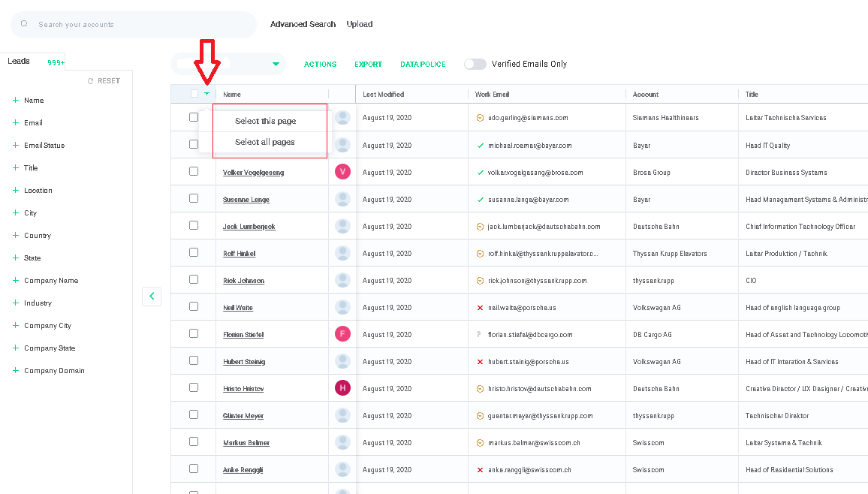
Task: Click Florian Stiefel's pink F avatar
Action: 343,334
